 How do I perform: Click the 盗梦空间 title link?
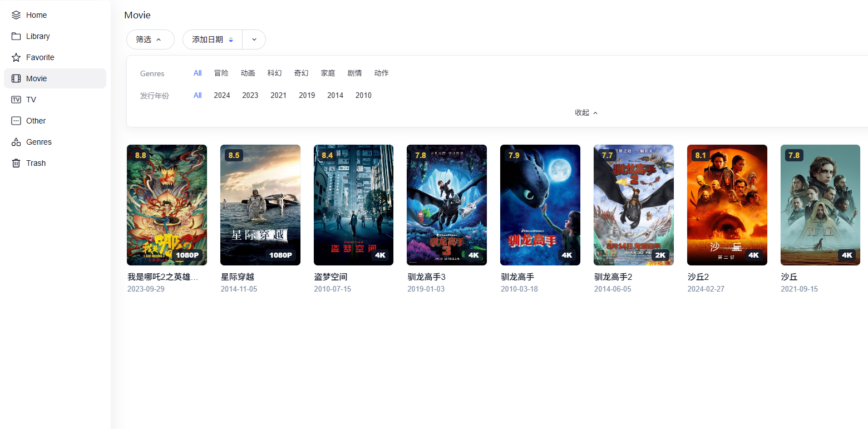point(331,277)
